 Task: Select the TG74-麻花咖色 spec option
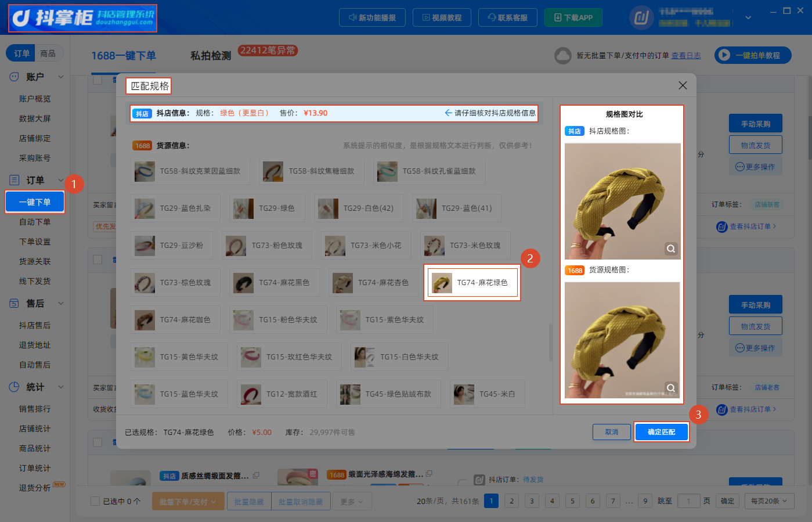click(x=175, y=319)
